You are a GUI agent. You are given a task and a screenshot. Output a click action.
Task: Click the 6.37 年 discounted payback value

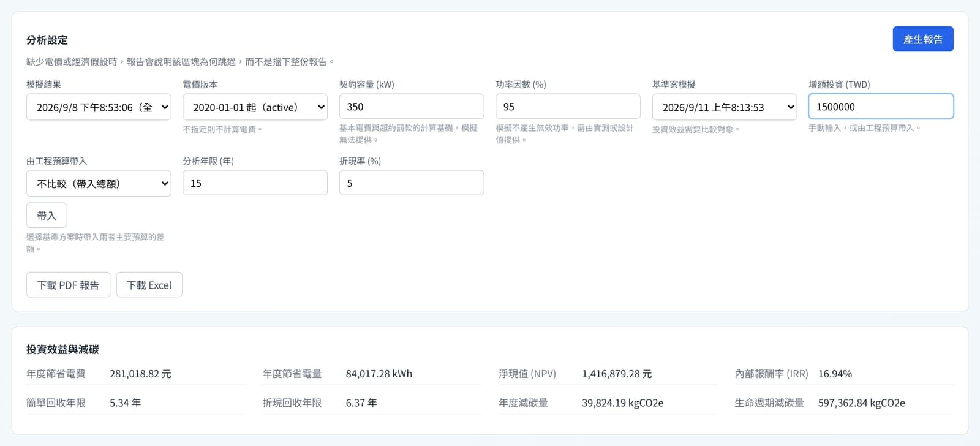(361, 403)
